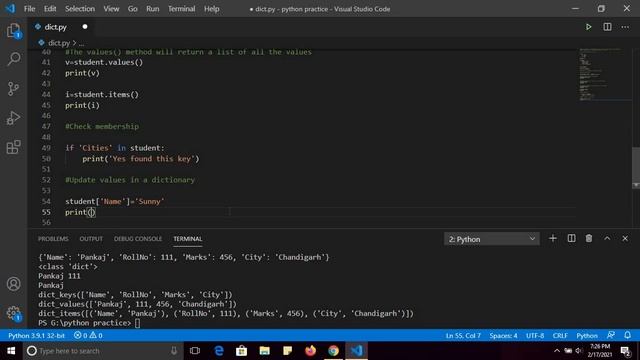Launch Firefox from the taskbar
This screenshot has width=640, height=360.
tap(310, 351)
